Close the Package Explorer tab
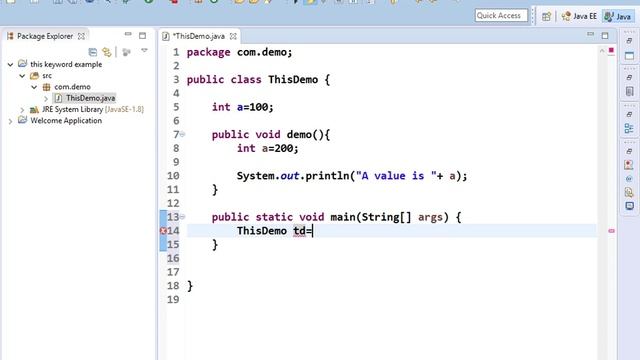Screen dimensions: 640x360 pos(81,36)
